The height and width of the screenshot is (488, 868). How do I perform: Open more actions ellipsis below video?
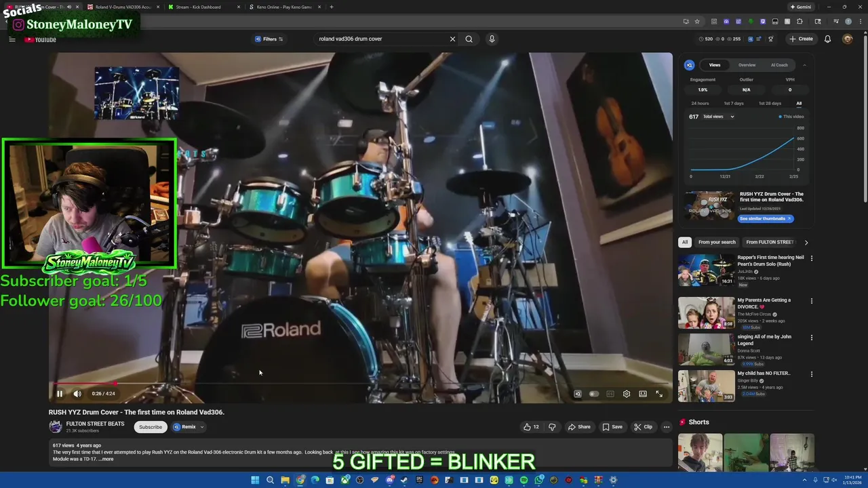667,427
